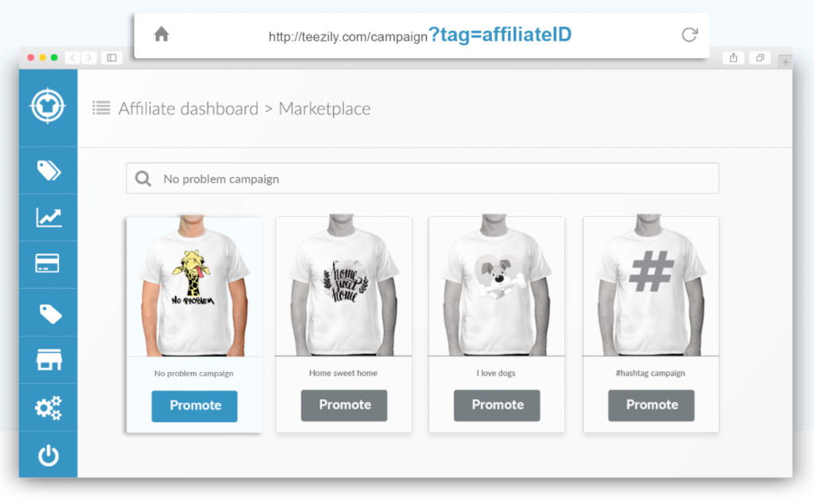
Task: Open the double tags sidebar icon
Action: click(48, 170)
